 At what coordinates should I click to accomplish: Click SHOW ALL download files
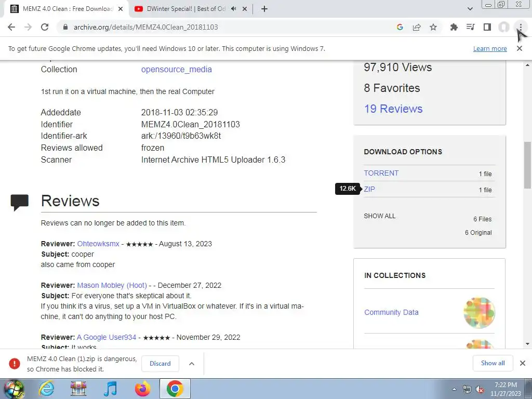[x=380, y=216]
